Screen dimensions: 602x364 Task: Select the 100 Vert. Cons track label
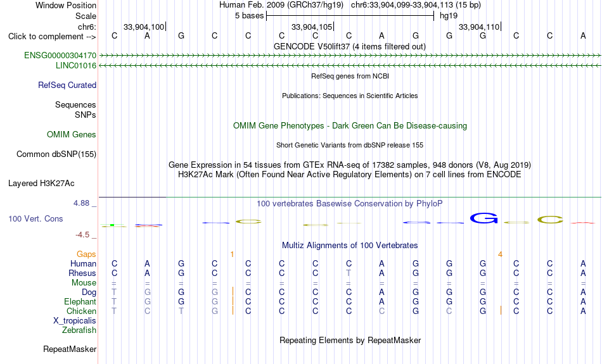tap(35, 218)
